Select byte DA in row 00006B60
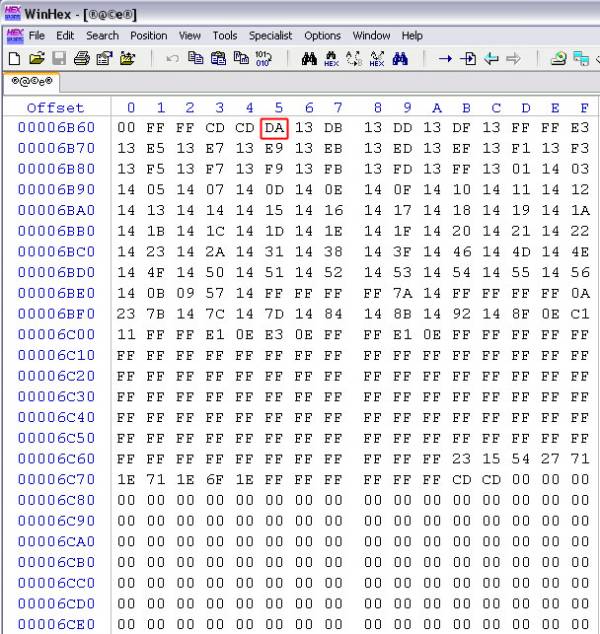Image resolution: width=600 pixels, height=634 pixels. [274, 128]
